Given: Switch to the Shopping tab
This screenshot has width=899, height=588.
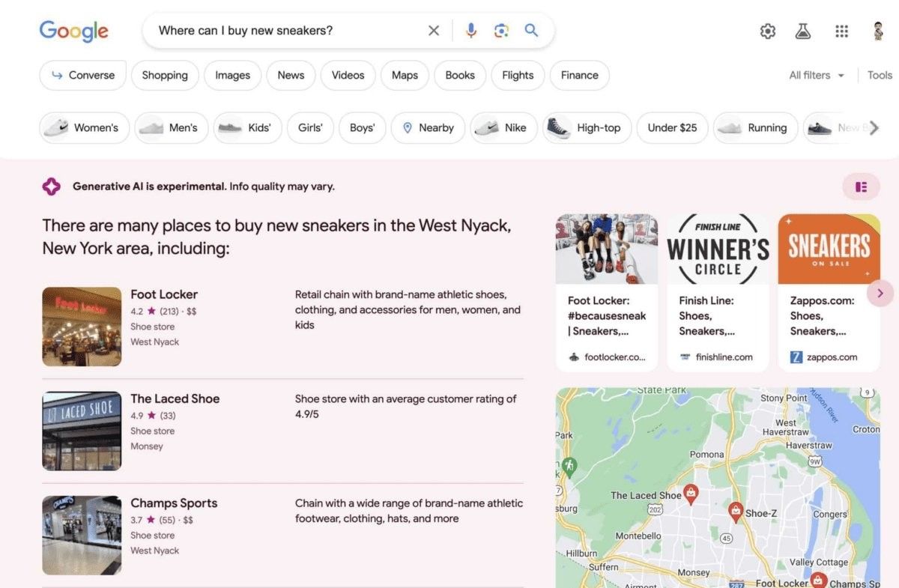Looking at the screenshot, I should click(x=165, y=75).
